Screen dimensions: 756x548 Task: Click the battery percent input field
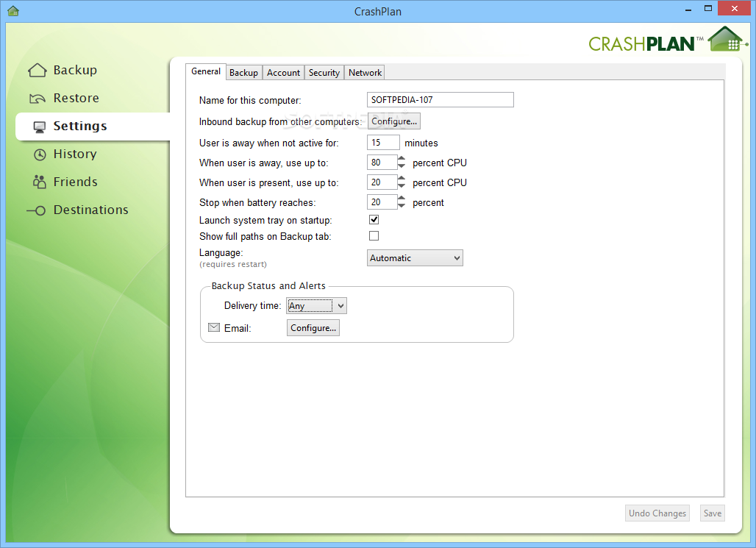382,202
